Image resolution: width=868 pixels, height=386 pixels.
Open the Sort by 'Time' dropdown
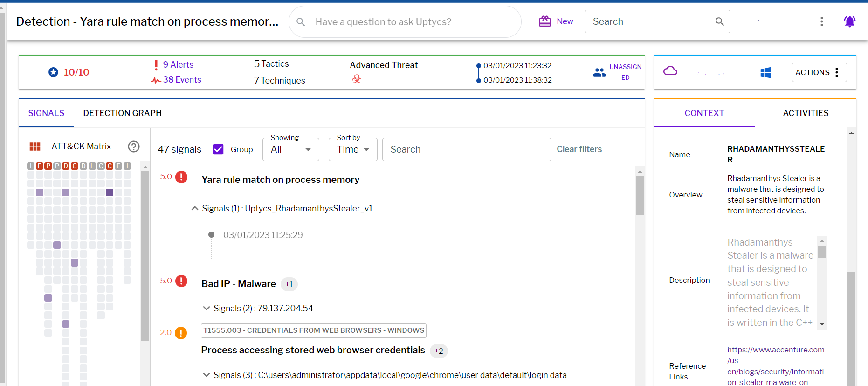click(x=353, y=149)
